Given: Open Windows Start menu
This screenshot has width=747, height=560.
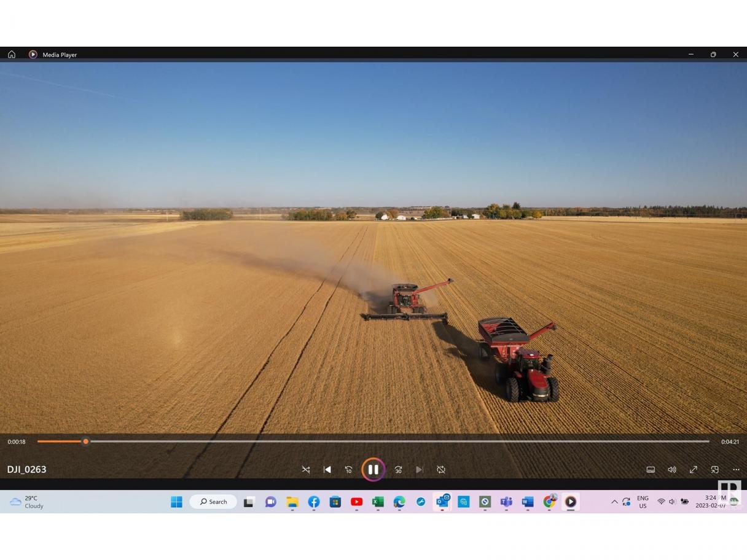Looking at the screenshot, I should click(x=176, y=502).
